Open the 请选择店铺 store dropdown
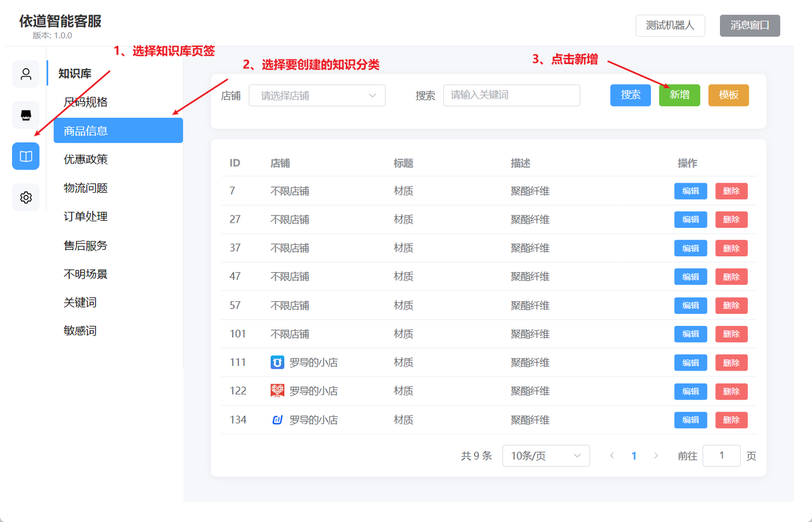 pos(317,95)
